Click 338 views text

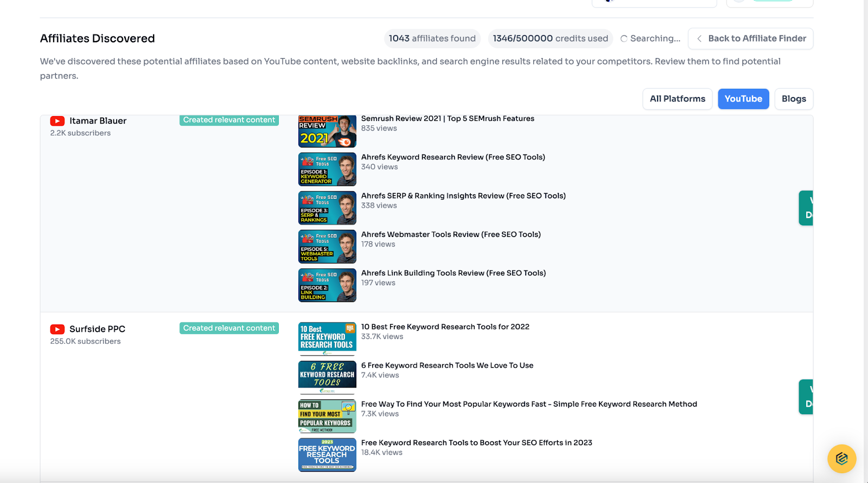(379, 205)
